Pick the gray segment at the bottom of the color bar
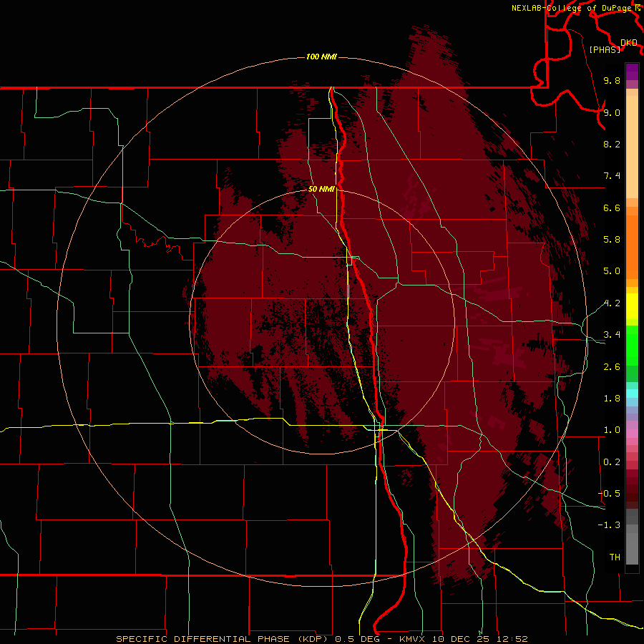 click(632, 546)
